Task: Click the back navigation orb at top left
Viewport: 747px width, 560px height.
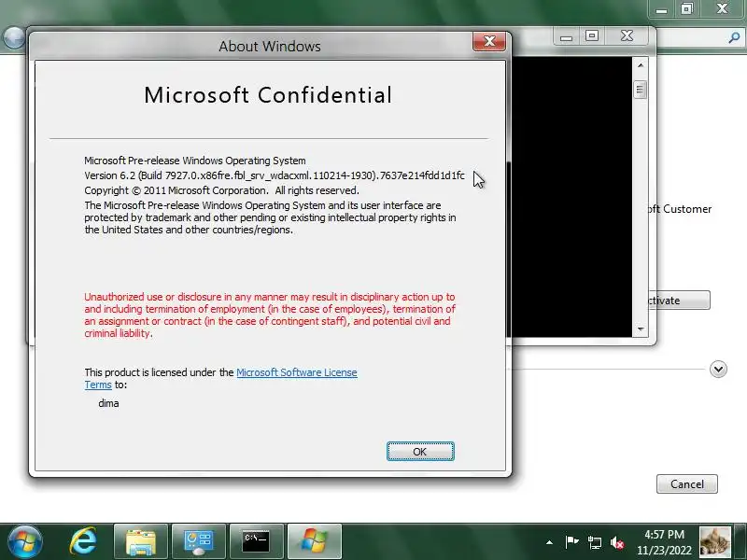Action: coord(13,37)
